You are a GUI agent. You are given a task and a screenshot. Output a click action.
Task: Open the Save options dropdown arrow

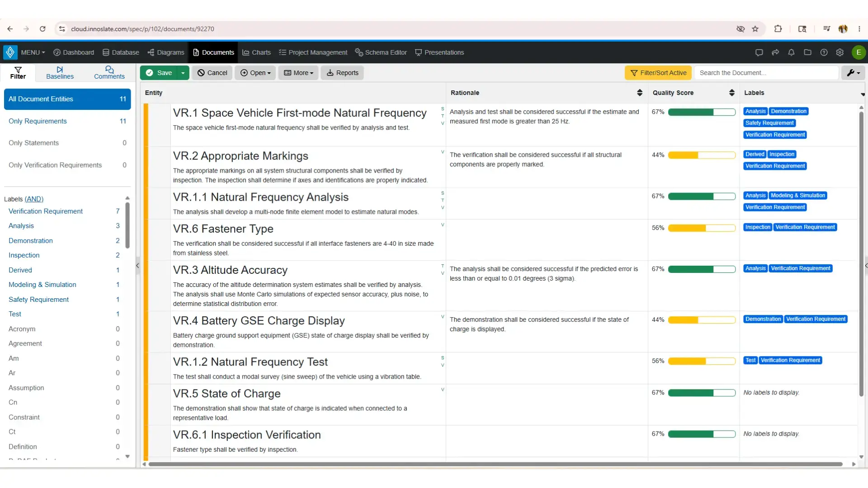[x=183, y=73]
